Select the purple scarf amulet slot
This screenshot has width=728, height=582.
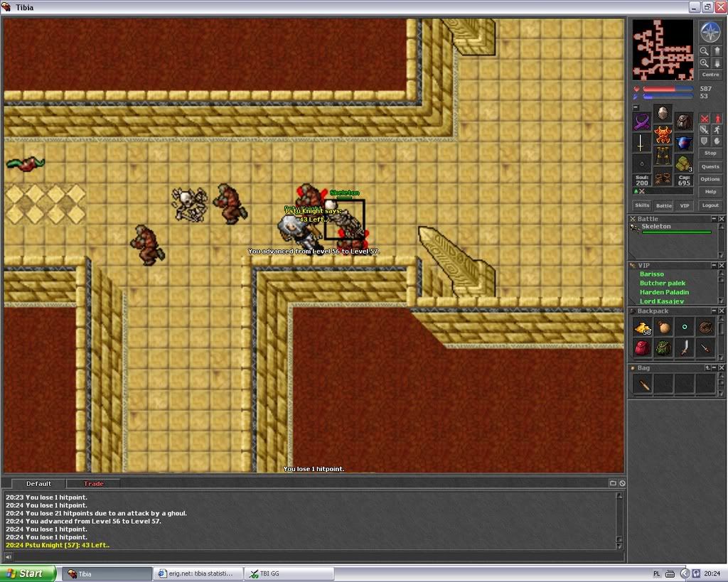point(642,122)
